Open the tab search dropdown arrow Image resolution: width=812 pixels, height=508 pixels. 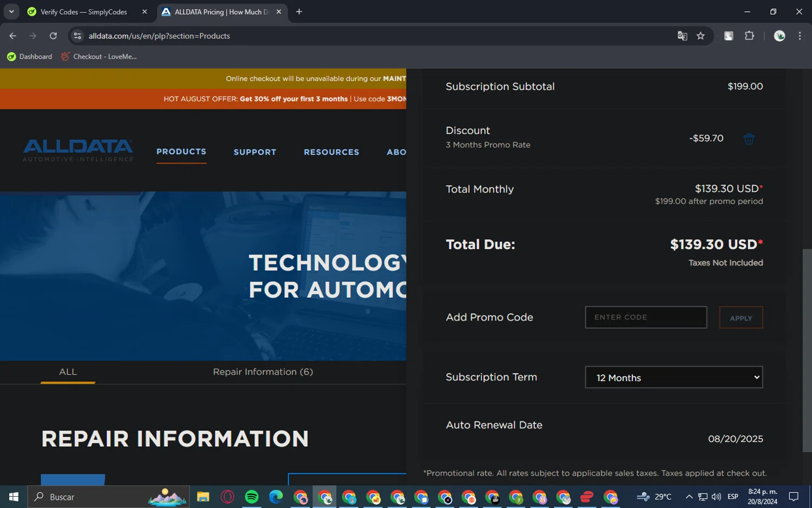click(11, 11)
